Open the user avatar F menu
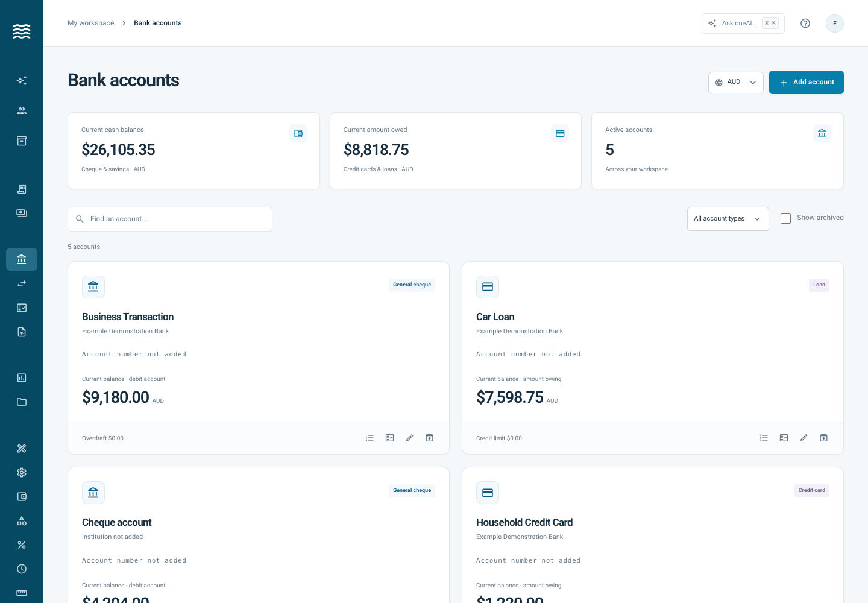 (x=834, y=24)
